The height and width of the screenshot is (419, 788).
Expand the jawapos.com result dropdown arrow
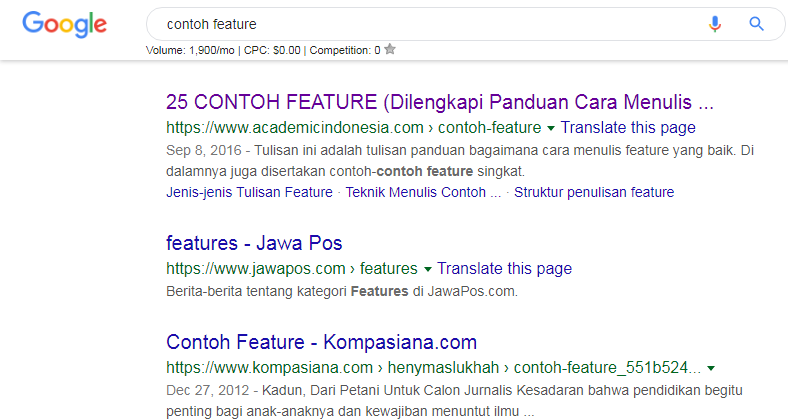[428, 269]
